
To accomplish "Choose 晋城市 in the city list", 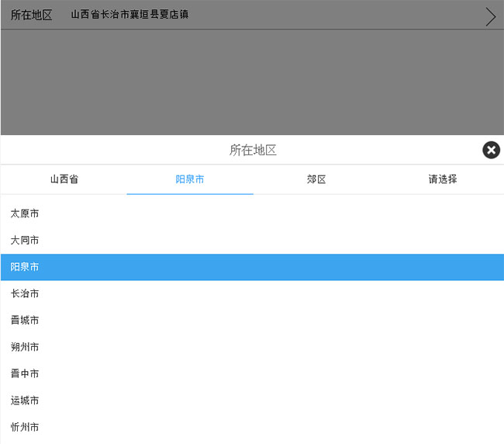I will (x=25, y=321).
